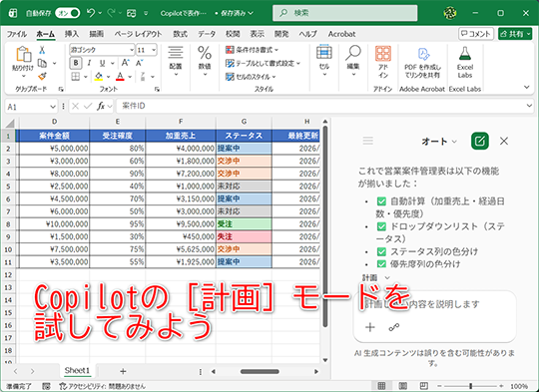The image size is (539, 392).
Task: Click the Paste clipboard icon
Action: coord(23,54)
